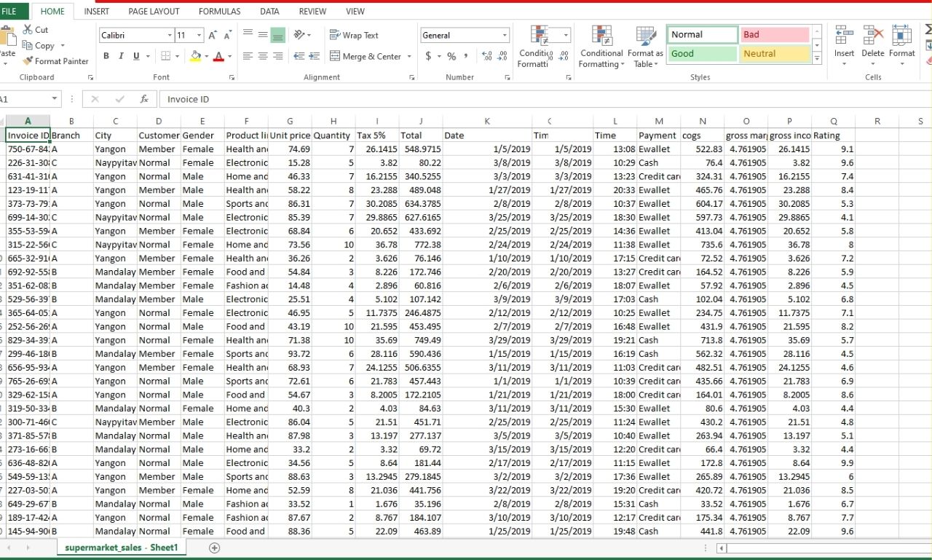Toggle Bold formatting
This screenshot has height=560, width=932.
(x=106, y=56)
